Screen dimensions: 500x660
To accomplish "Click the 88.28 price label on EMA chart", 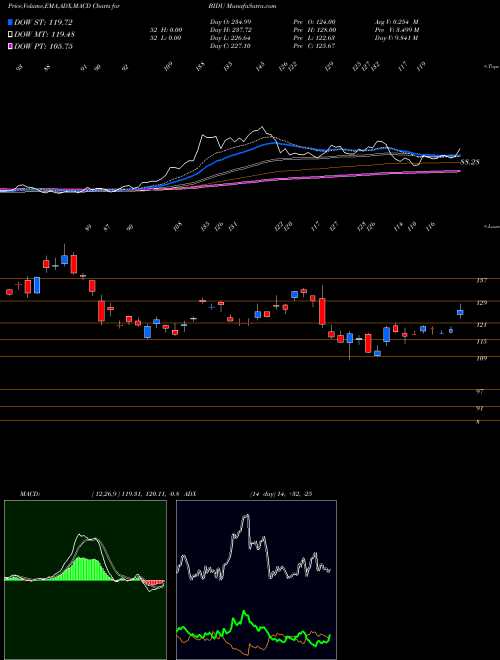I will click(x=470, y=162).
